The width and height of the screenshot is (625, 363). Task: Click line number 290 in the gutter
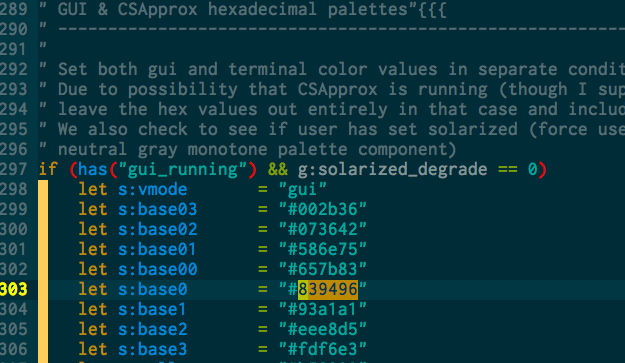(x=14, y=29)
